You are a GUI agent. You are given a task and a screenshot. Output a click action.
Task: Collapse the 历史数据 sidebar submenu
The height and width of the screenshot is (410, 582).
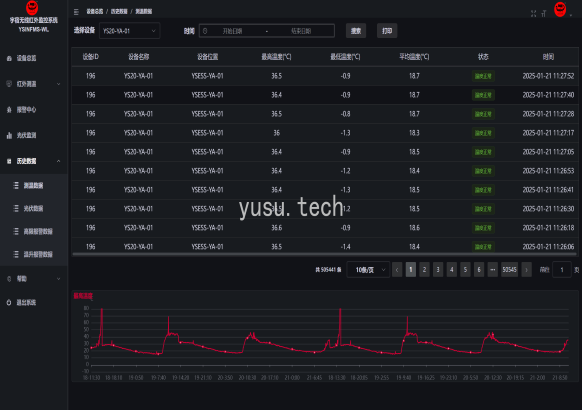pos(33,161)
